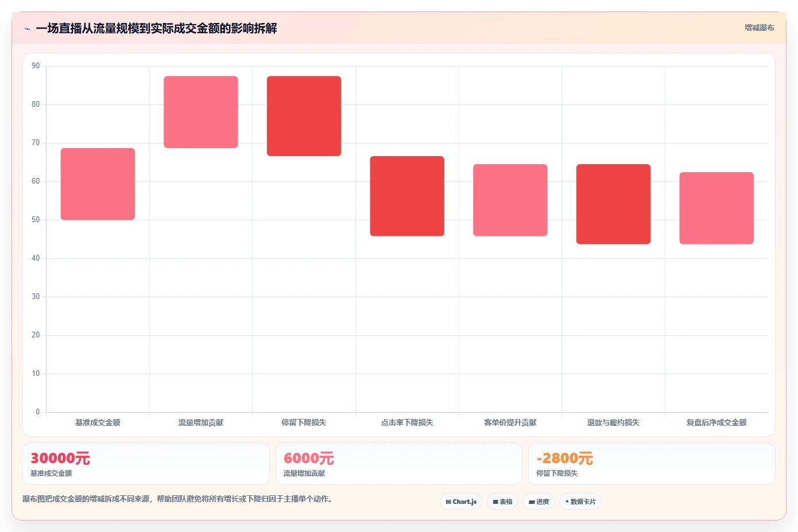This screenshot has width=798, height=532.
Task: Click the 流量增加贡献 bar in chart
Action: point(201,112)
